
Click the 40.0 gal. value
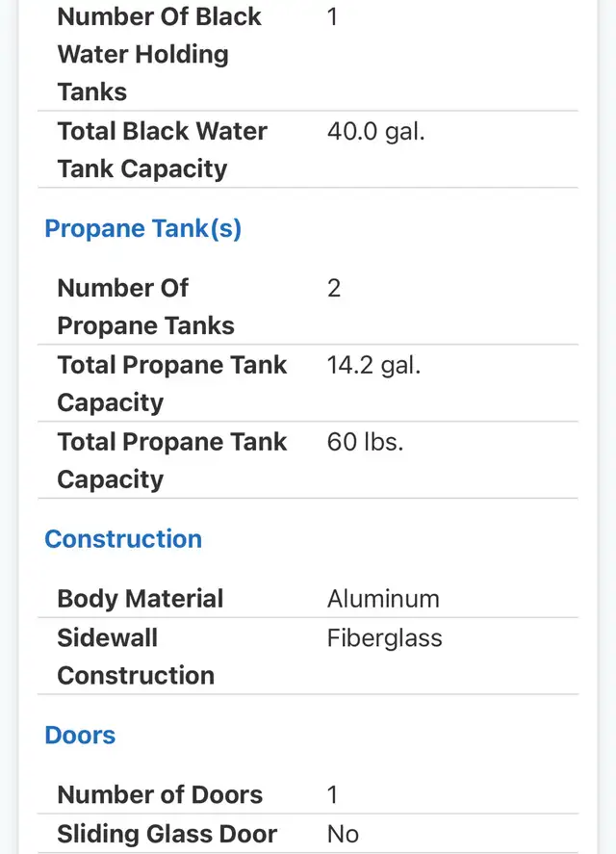[375, 132]
